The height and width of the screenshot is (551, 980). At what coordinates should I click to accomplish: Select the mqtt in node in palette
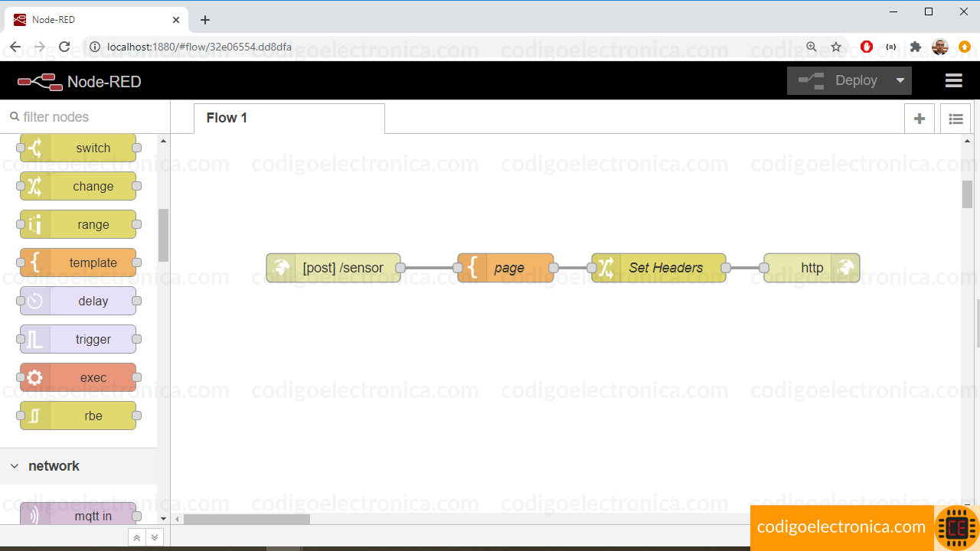point(78,514)
